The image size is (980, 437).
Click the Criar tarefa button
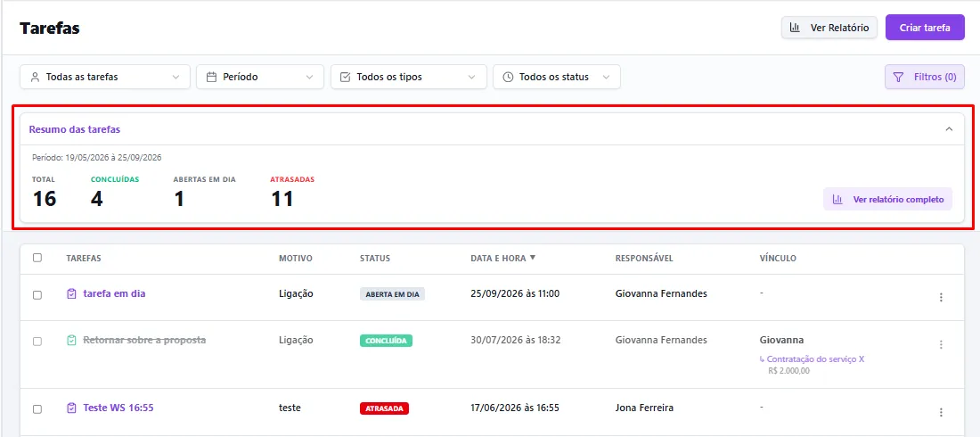coord(925,28)
